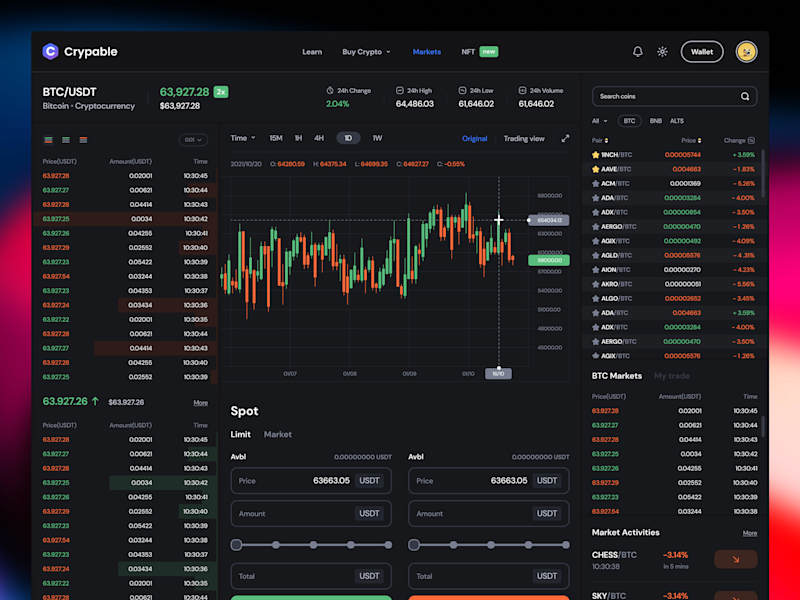800x600 pixels.
Task: Select the 1W chart interval
Action: click(x=377, y=138)
